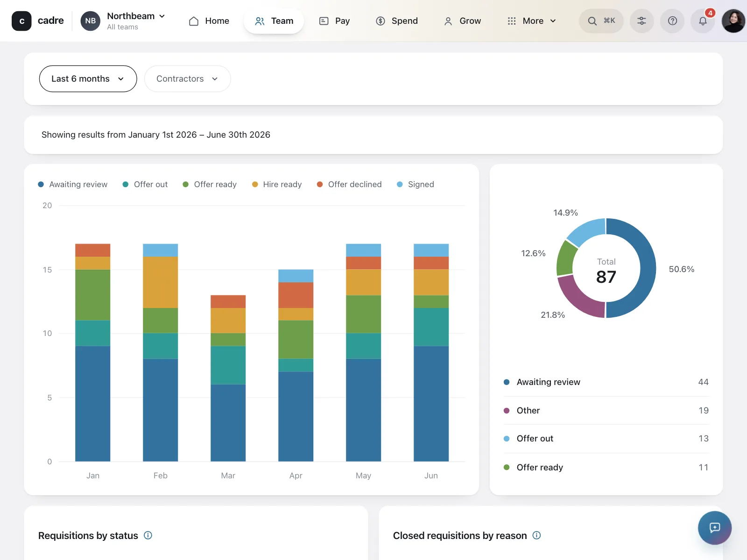Expand the Northbeam team switcher
The image size is (747, 560).
pyautogui.click(x=123, y=21)
